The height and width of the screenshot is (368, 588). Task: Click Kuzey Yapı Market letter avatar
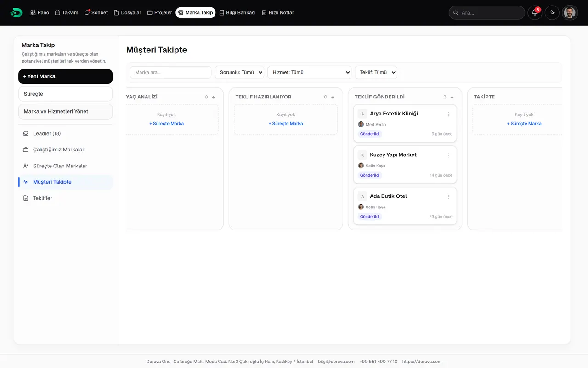362,155
